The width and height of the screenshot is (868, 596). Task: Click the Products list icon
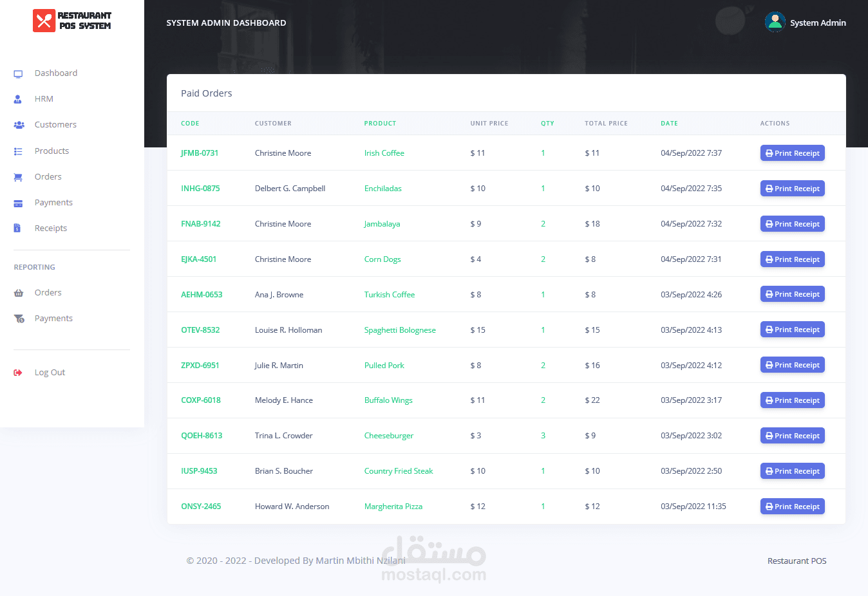(18, 151)
